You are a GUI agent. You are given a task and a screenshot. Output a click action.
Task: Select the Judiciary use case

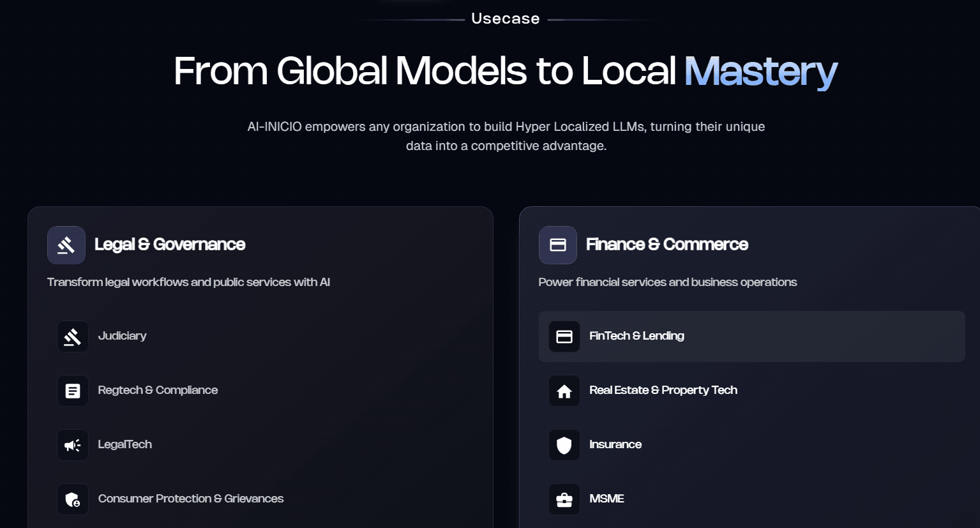[122, 336]
